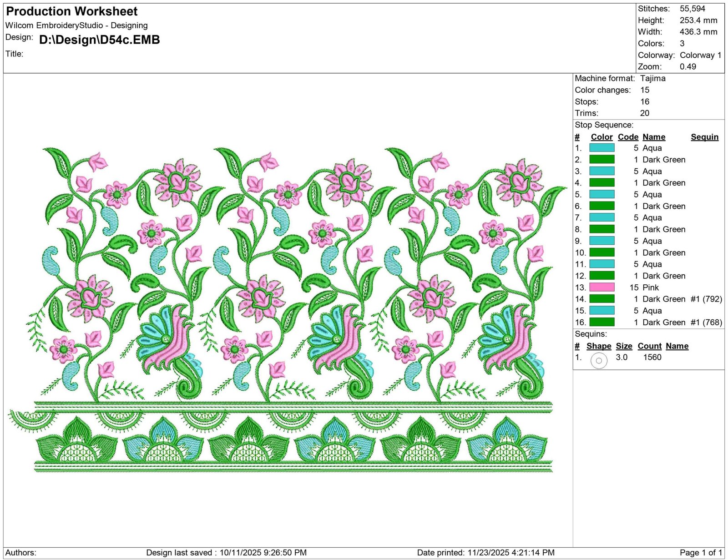
Task: Click the Stitches value 55,594
Action: pos(692,9)
